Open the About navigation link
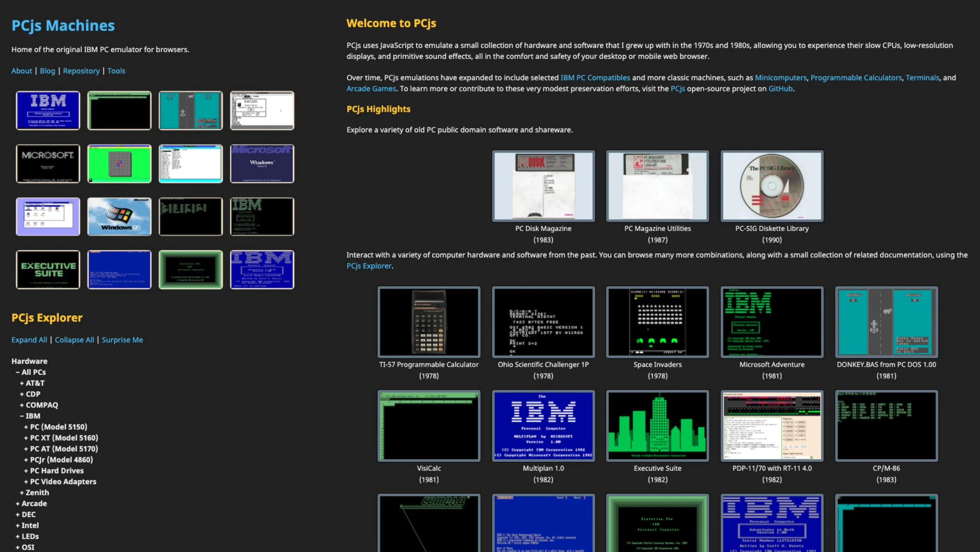Viewport: 980px width, 552px height. (21, 71)
